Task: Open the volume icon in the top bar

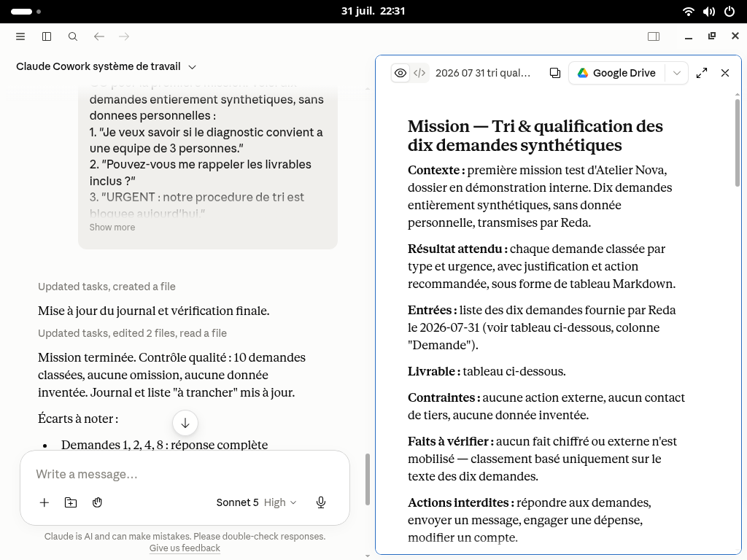Action: pos(709,12)
